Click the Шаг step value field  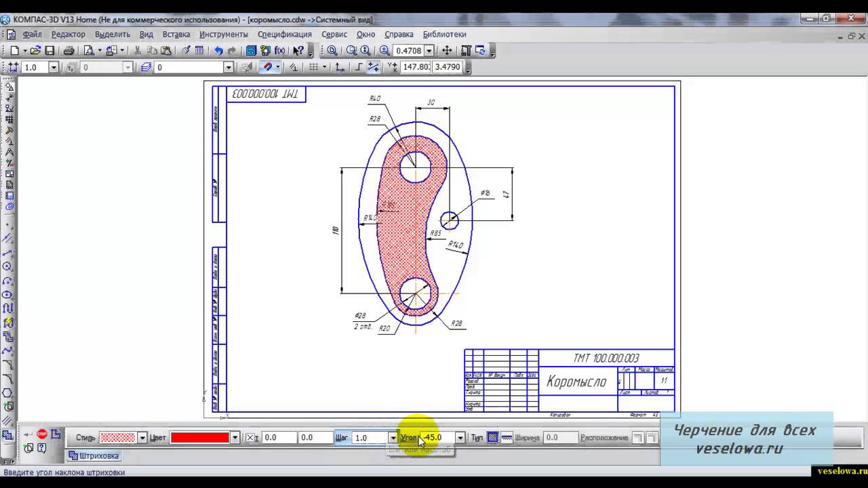pyautogui.click(x=370, y=438)
